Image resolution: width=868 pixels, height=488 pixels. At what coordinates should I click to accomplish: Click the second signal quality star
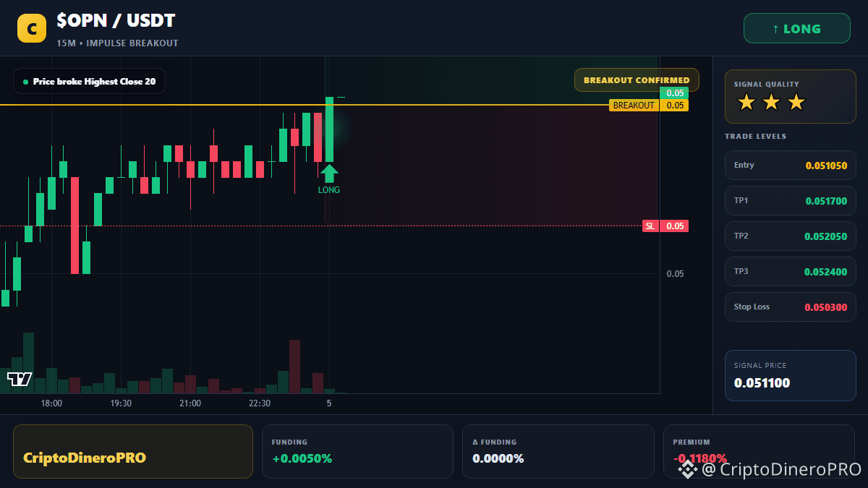point(771,103)
